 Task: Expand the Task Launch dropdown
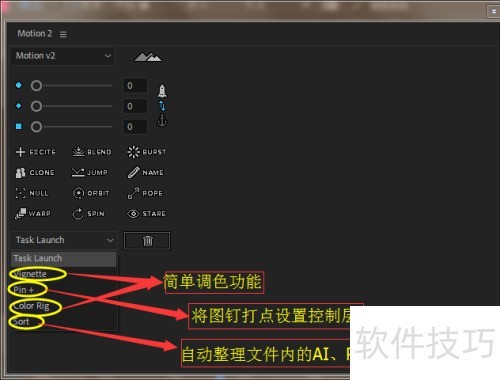[64, 240]
